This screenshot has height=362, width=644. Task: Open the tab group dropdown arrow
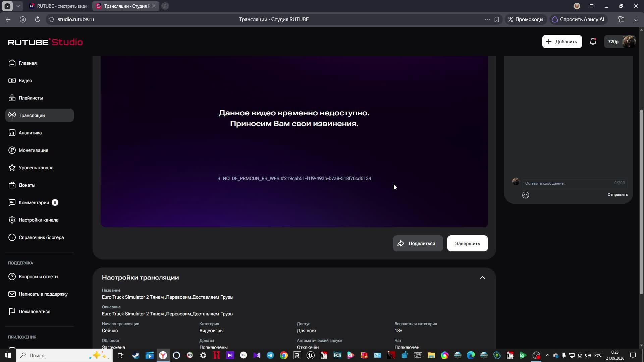pos(18,6)
